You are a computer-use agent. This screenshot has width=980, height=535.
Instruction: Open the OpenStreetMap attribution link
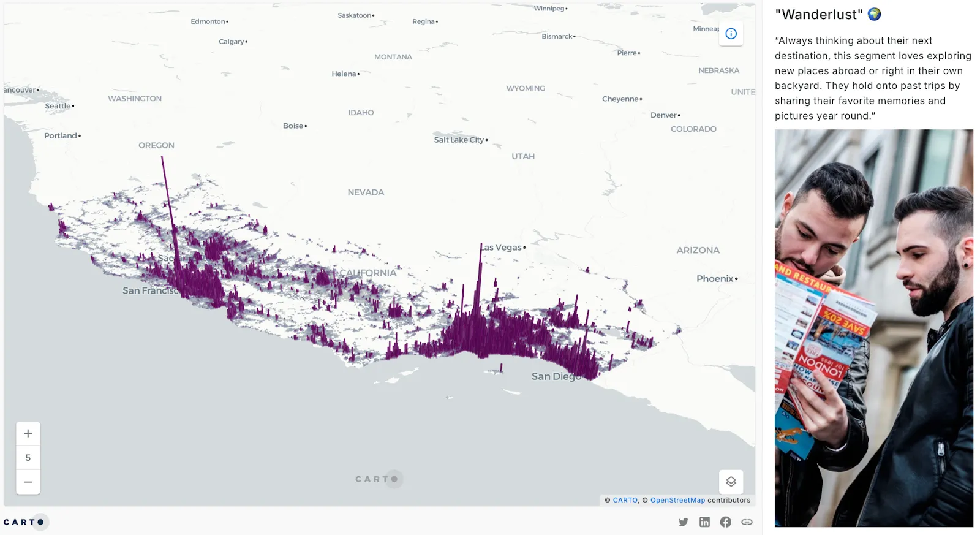pyautogui.click(x=677, y=500)
